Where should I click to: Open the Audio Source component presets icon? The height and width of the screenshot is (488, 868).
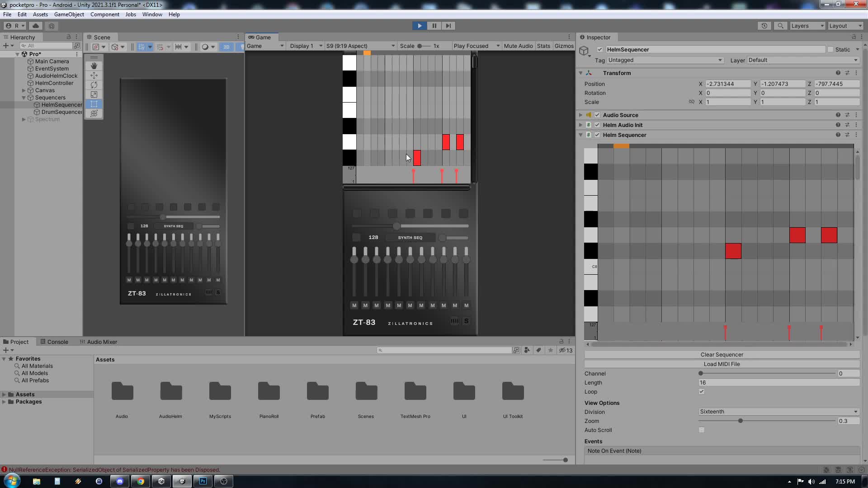tap(848, 115)
